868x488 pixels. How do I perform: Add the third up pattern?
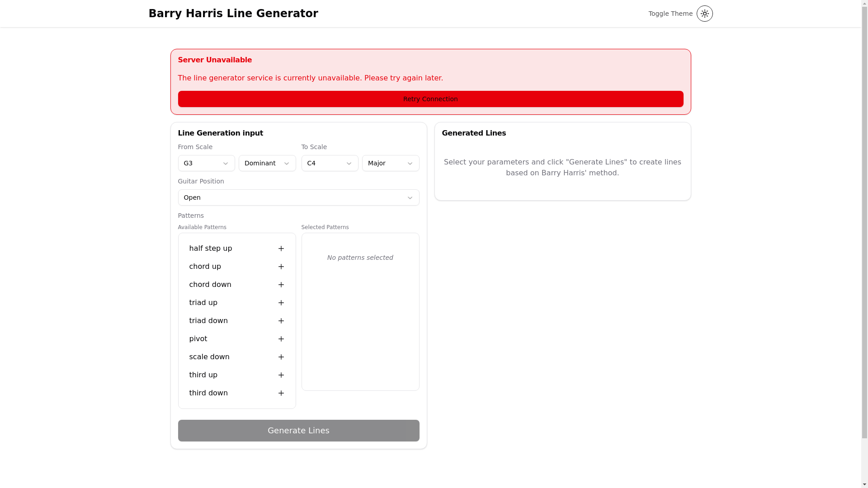281,375
